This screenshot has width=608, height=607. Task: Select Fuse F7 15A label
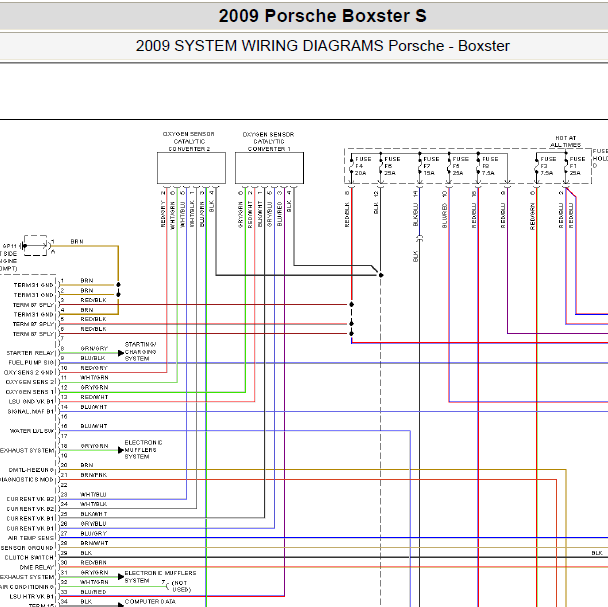pyautogui.click(x=431, y=166)
